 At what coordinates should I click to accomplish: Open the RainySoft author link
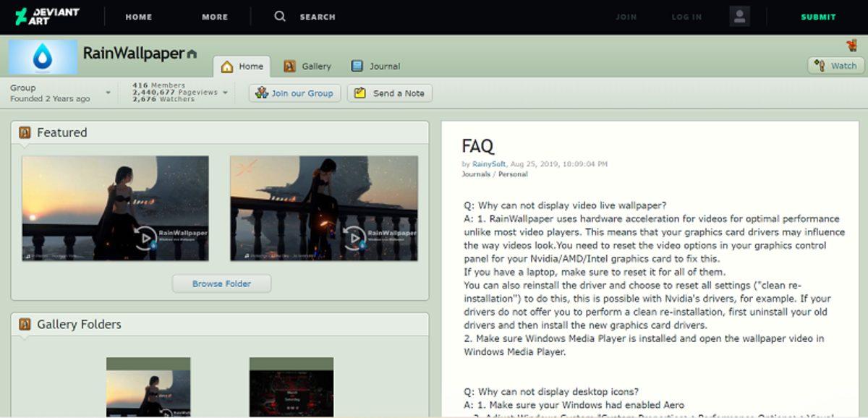[x=489, y=164]
